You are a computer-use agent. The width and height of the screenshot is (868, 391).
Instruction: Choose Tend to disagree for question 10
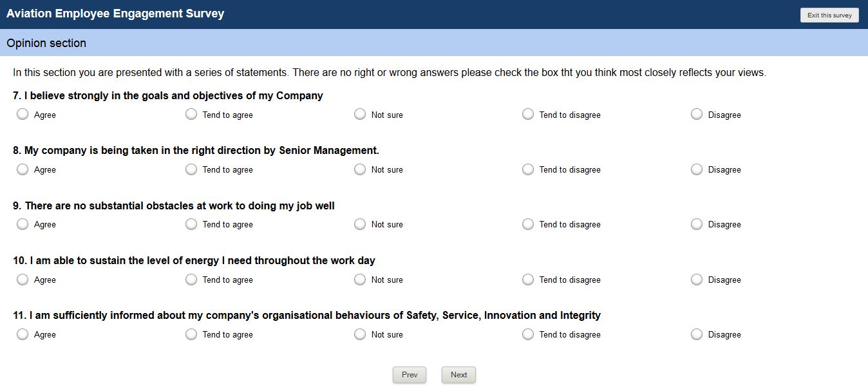pos(528,280)
